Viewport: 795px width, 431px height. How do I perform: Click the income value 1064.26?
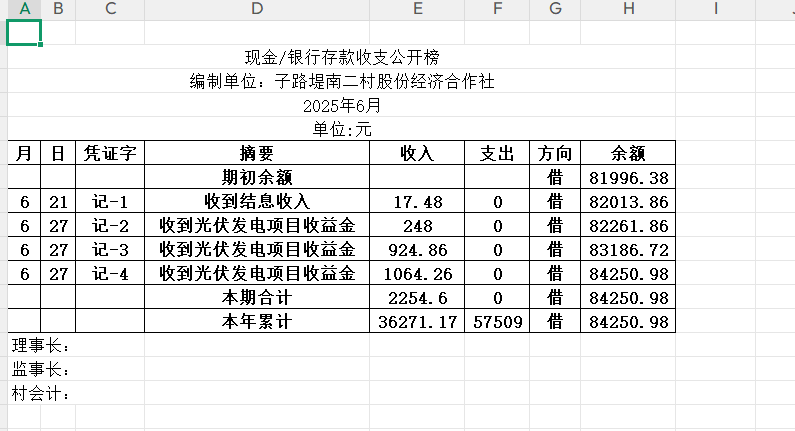417,273
